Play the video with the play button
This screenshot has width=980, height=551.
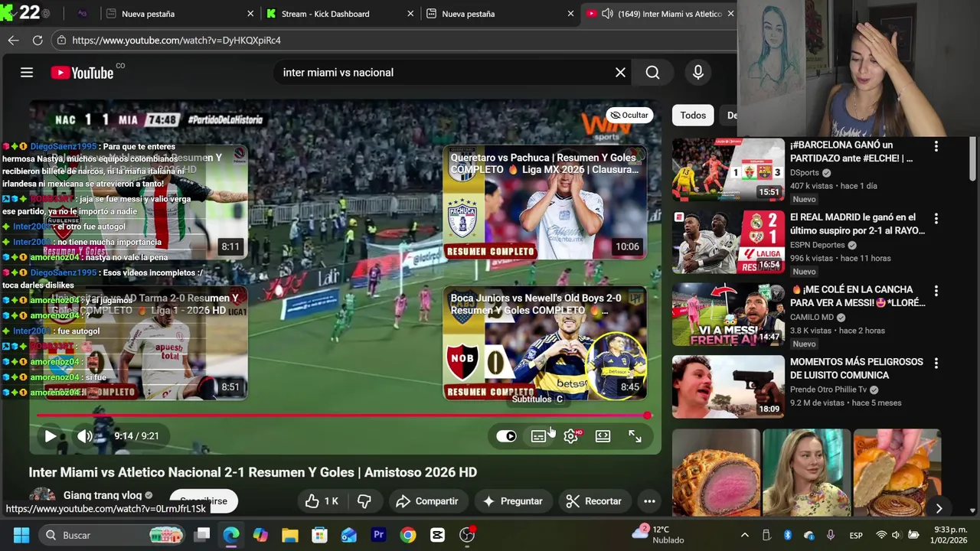50,436
